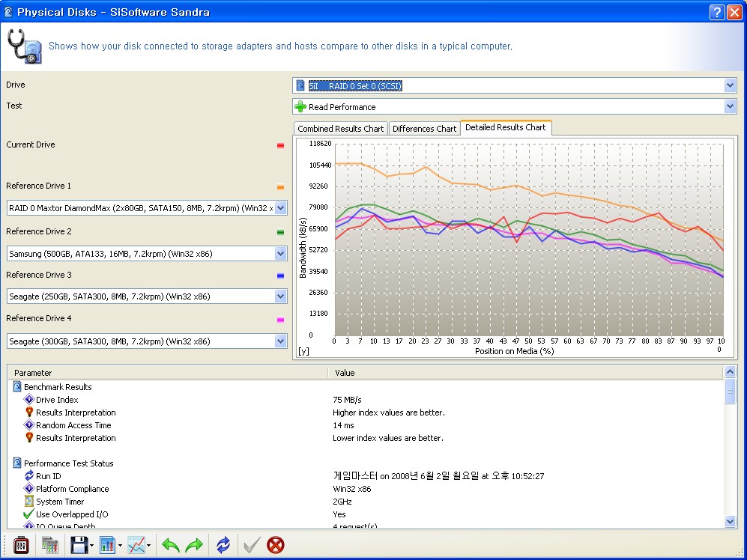
Task: Open the bar chart icon dropdown arrow
Action: click(120, 546)
